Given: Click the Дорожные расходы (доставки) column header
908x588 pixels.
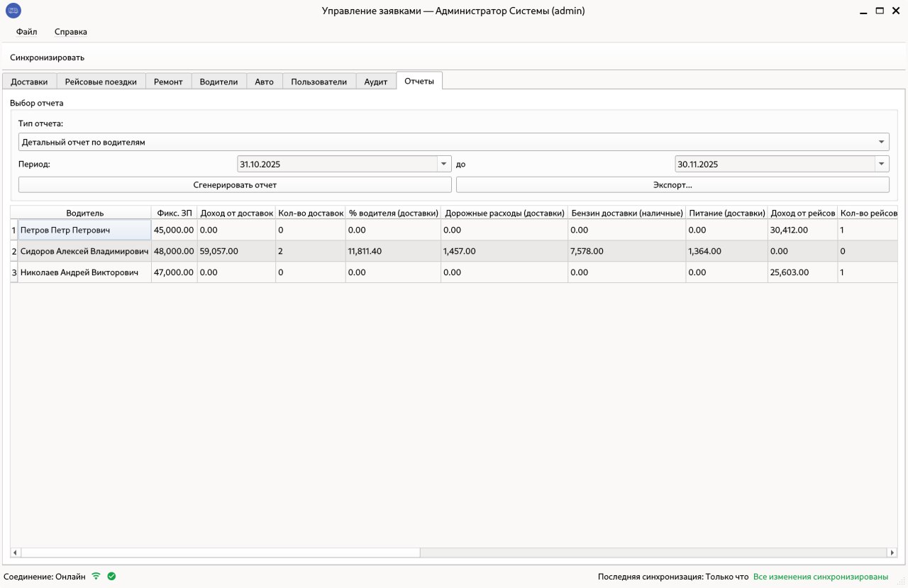Looking at the screenshot, I should pyautogui.click(x=504, y=213).
